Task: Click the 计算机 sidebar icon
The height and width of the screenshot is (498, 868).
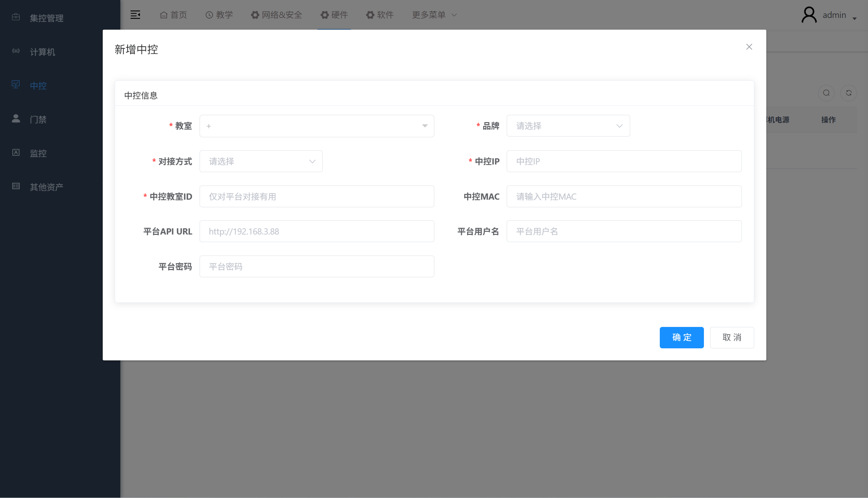Action: (16, 51)
